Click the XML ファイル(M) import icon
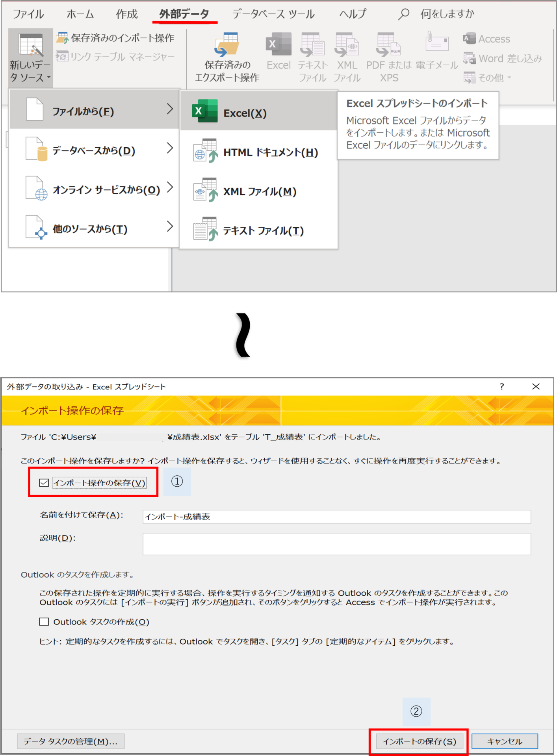The height and width of the screenshot is (756, 557). pyautogui.click(x=205, y=190)
